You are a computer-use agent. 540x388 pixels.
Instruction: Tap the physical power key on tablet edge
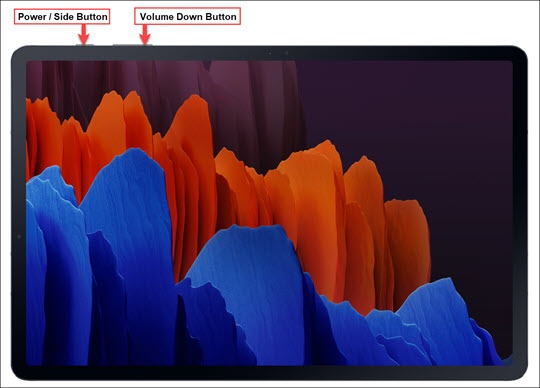(85, 44)
